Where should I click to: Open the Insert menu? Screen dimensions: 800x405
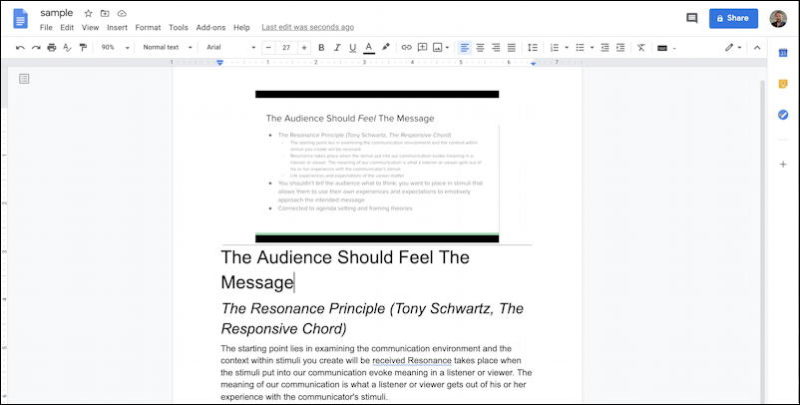click(117, 27)
